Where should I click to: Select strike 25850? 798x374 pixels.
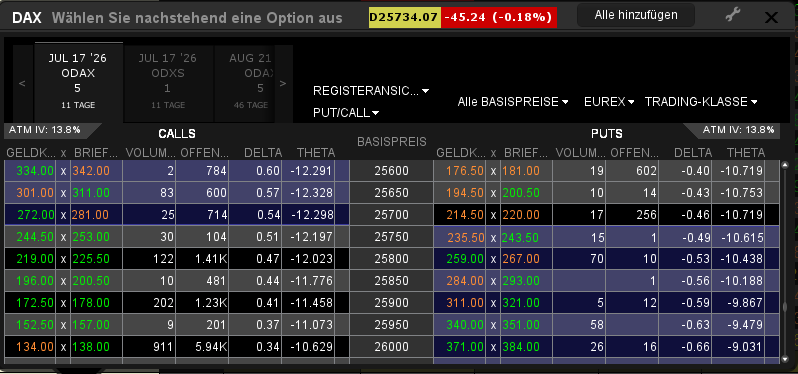(391, 280)
